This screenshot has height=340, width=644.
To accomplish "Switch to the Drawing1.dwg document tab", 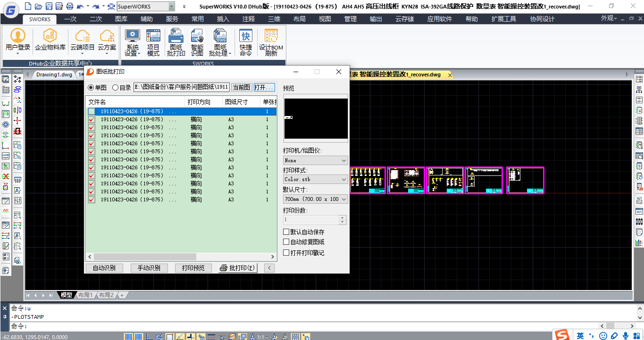I will pos(54,75).
